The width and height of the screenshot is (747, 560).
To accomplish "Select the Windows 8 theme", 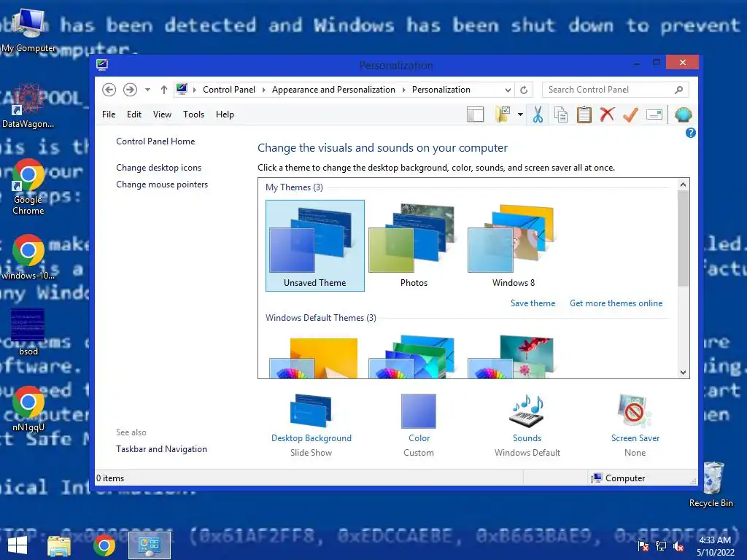I will tap(513, 246).
